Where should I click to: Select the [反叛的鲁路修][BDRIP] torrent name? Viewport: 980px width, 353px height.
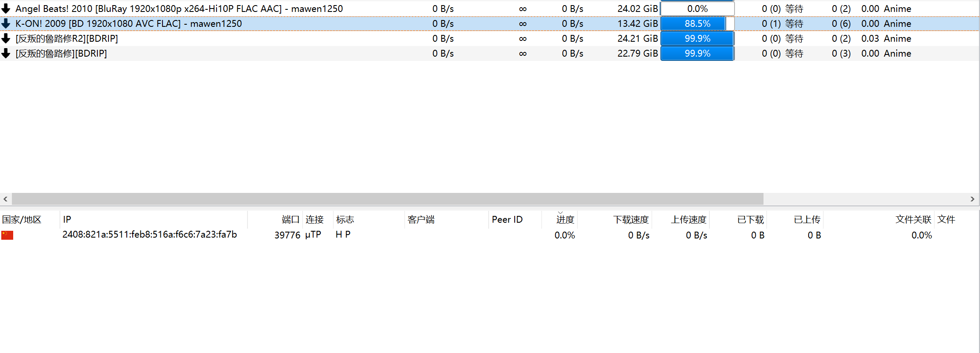[x=61, y=53]
